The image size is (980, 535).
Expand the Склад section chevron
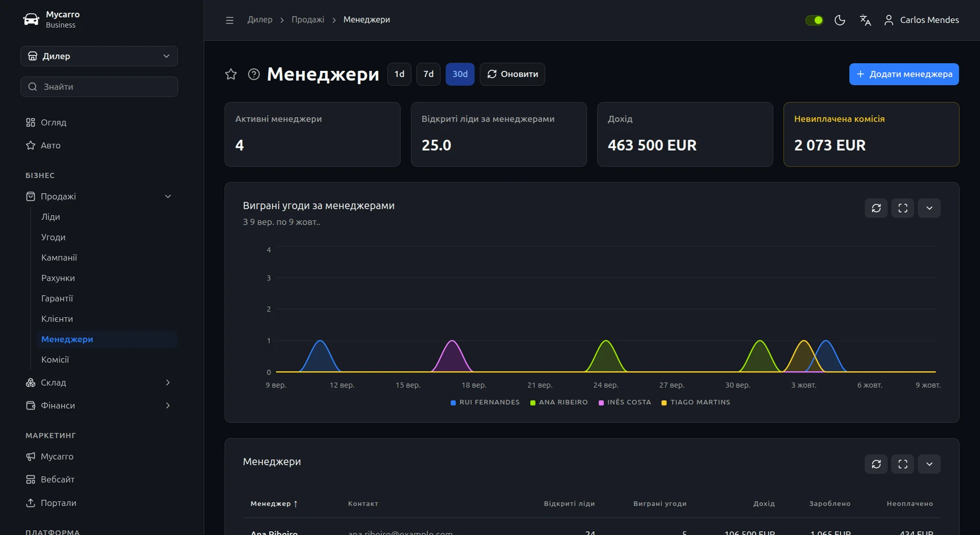click(168, 383)
